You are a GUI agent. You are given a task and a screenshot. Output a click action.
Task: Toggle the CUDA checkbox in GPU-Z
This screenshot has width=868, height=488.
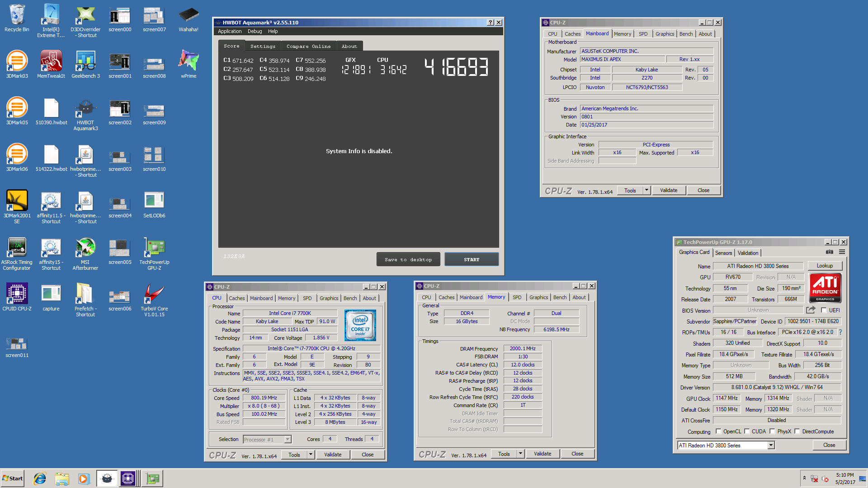[747, 432]
